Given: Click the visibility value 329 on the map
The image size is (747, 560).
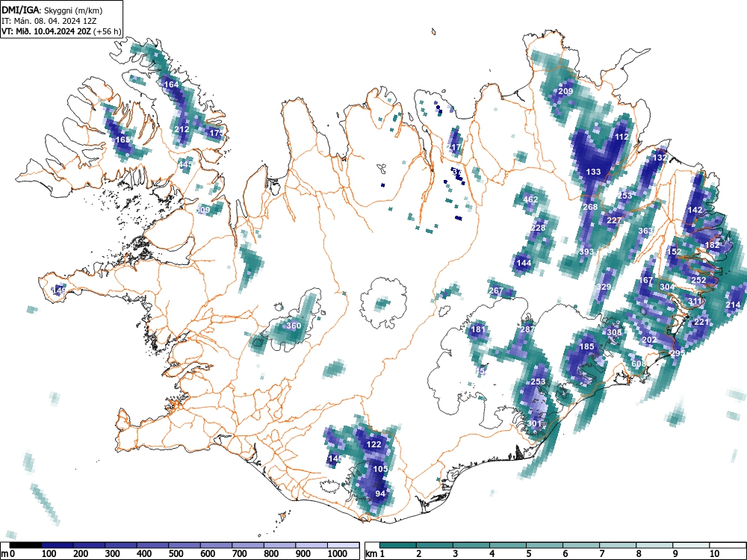Looking at the screenshot, I should [x=604, y=287].
